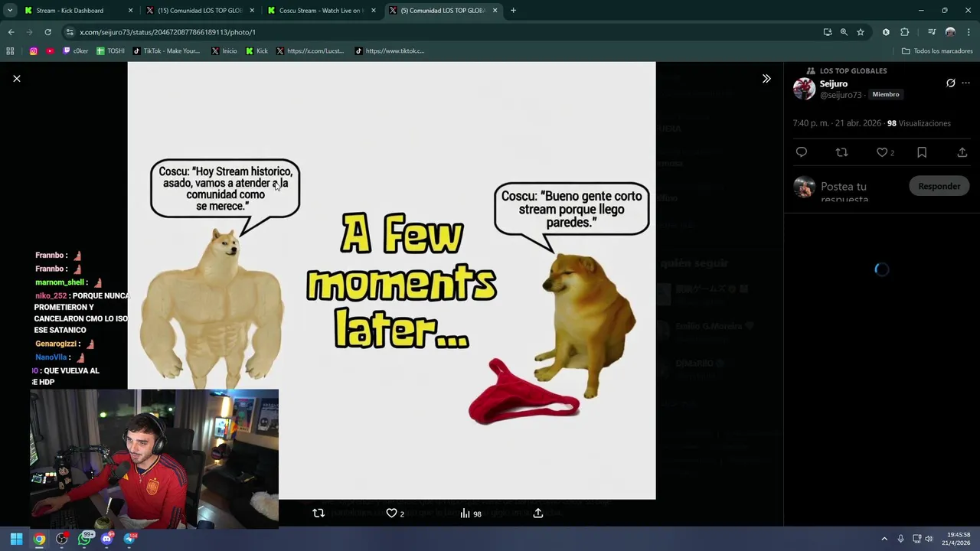The image size is (980, 551).
Task: Bookmark the post with bookmark icon
Action: coord(922,152)
